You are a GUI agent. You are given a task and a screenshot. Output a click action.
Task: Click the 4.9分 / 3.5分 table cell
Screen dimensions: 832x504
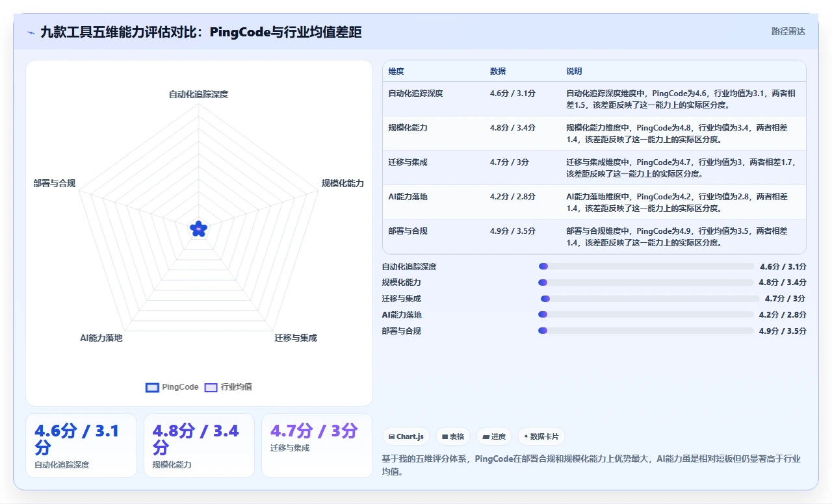coord(513,231)
